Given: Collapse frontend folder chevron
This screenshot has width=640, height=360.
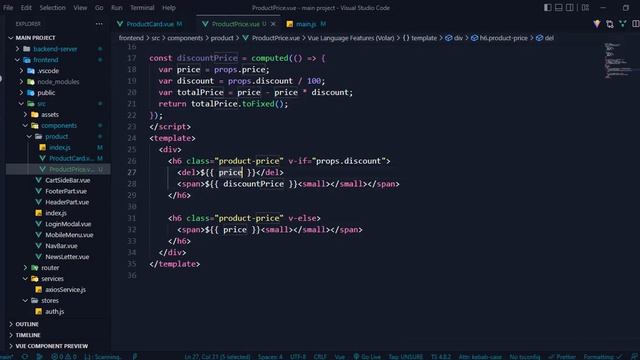Looking at the screenshot, I should click(x=17, y=60).
